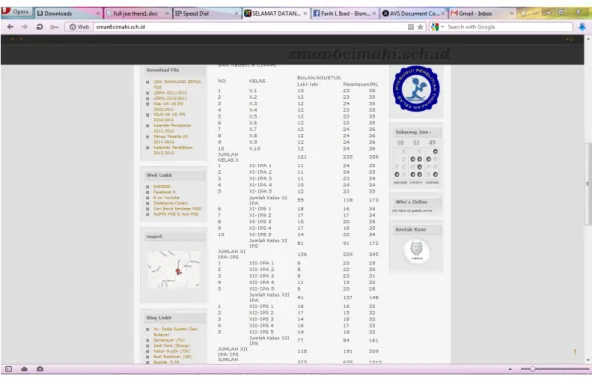This screenshot has height=379, width=592.
Task: Open the Kalender Pendidikan 2012-2013 link
Action: point(173,150)
